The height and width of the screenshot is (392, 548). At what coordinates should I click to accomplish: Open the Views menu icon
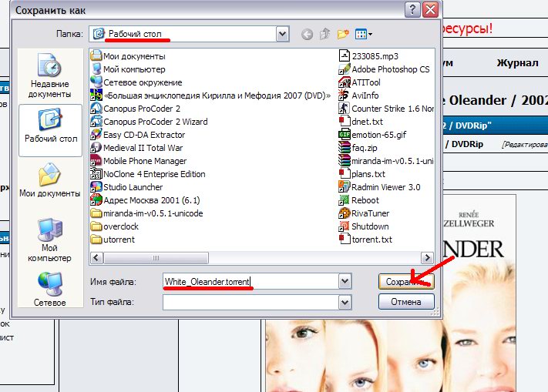pos(364,34)
